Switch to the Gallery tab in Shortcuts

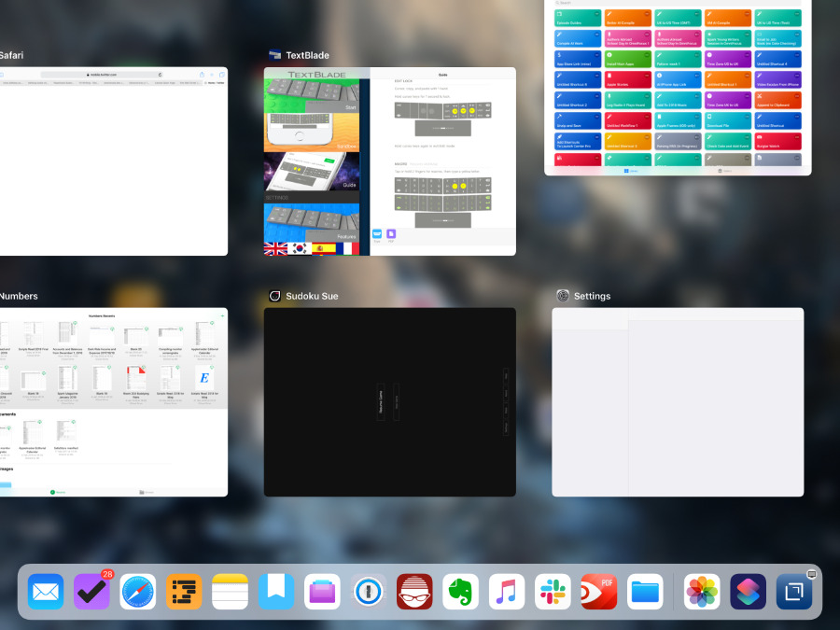[724, 171]
